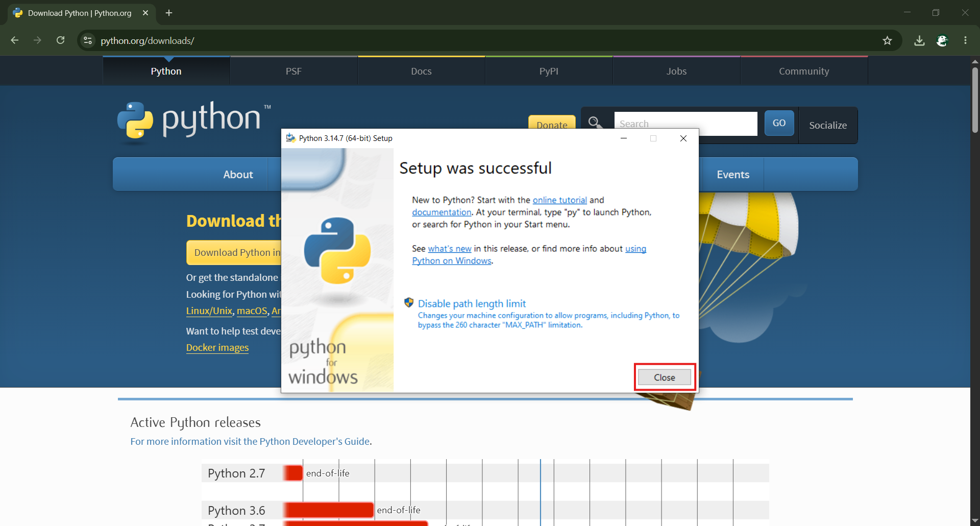Click the Python Setup window title icon
This screenshot has width=980, height=526.
click(290, 138)
